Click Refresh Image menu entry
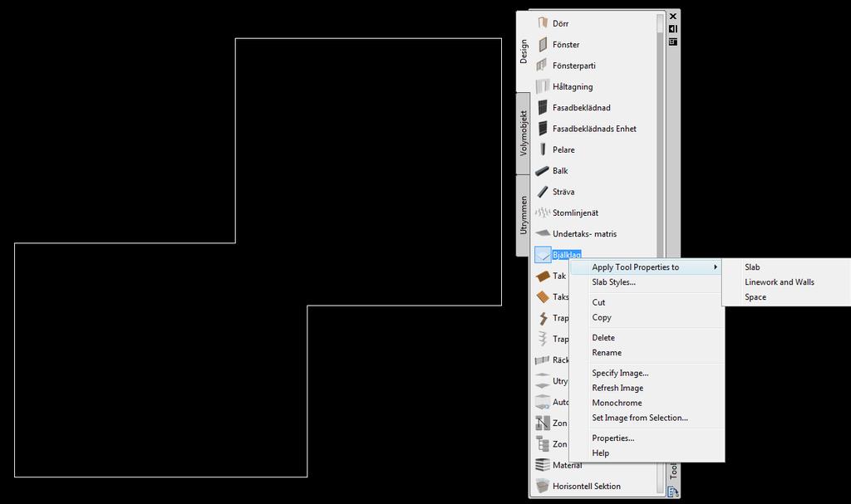This screenshot has height=504, width=851. click(x=647, y=388)
